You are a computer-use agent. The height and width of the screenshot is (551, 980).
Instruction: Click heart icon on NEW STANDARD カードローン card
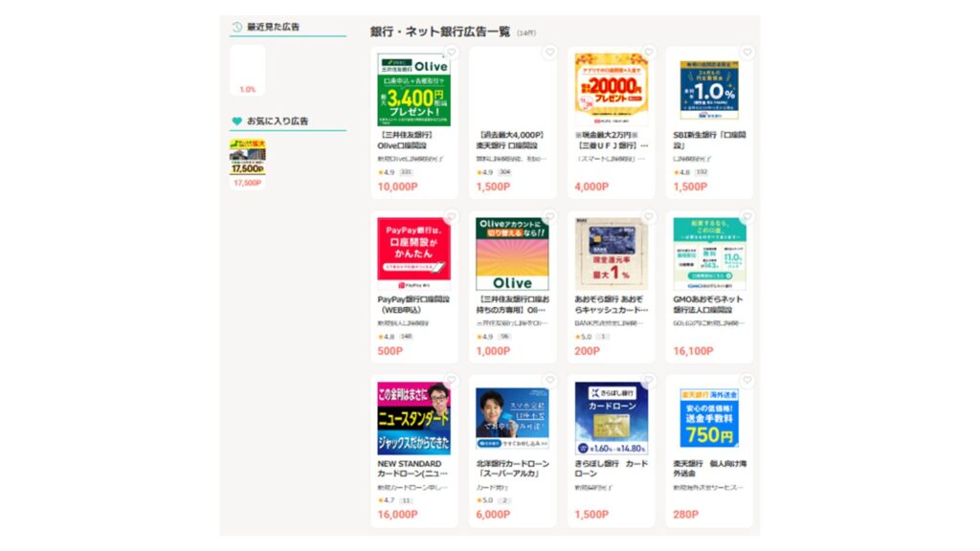coord(452,381)
